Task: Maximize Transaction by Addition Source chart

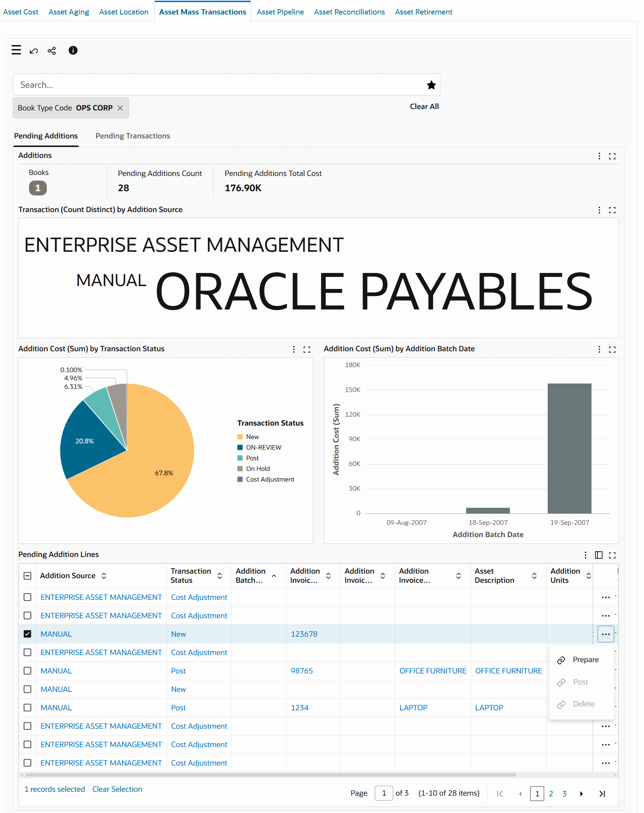Action: [613, 210]
